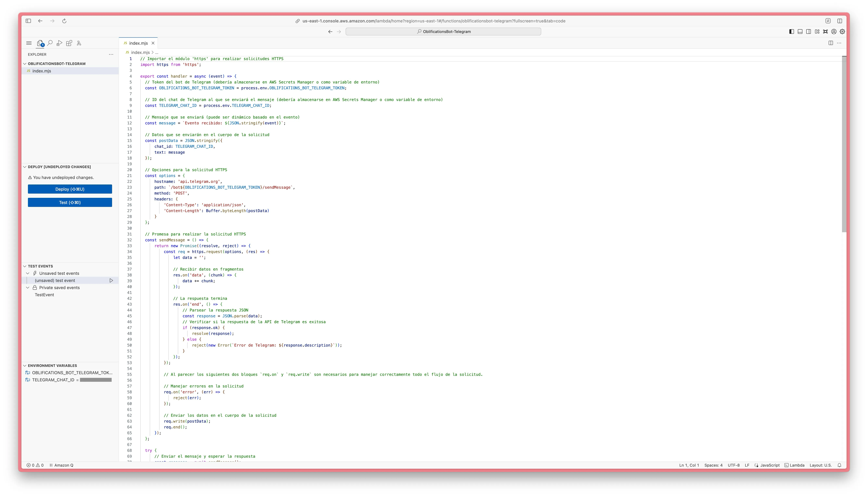Image resolution: width=868 pixels, height=496 pixels.
Task: Open the Run and Debug view
Action: (x=60, y=43)
